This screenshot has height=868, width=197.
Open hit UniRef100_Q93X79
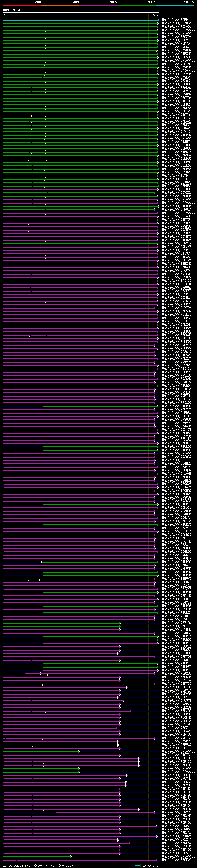[x=177, y=460]
